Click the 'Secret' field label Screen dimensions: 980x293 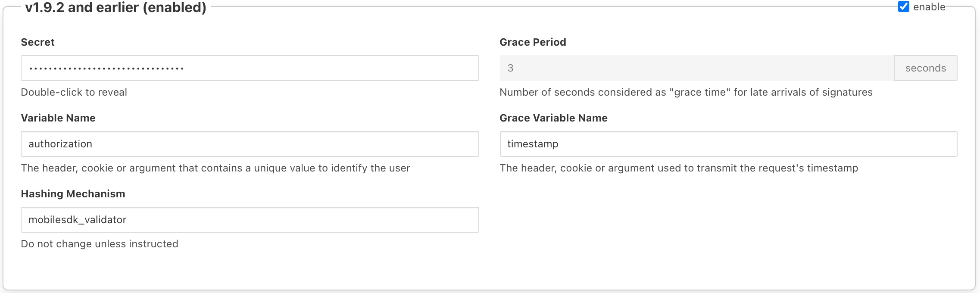(37, 42)
